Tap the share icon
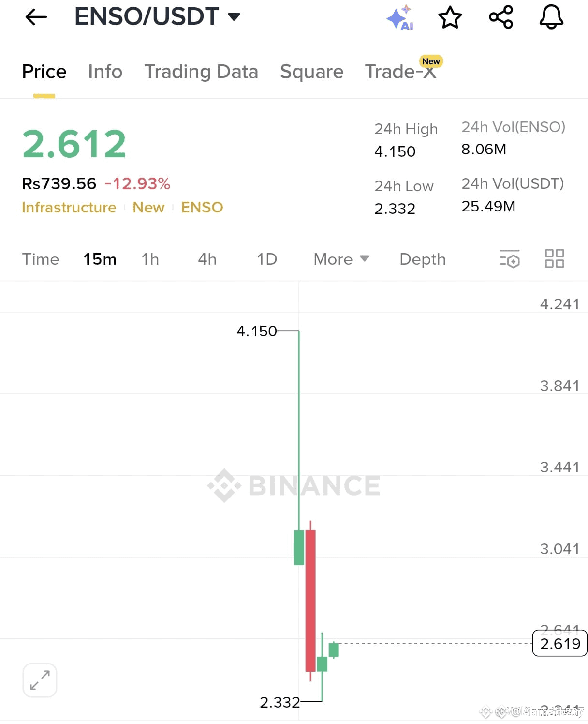 click(x=500, y=17)
